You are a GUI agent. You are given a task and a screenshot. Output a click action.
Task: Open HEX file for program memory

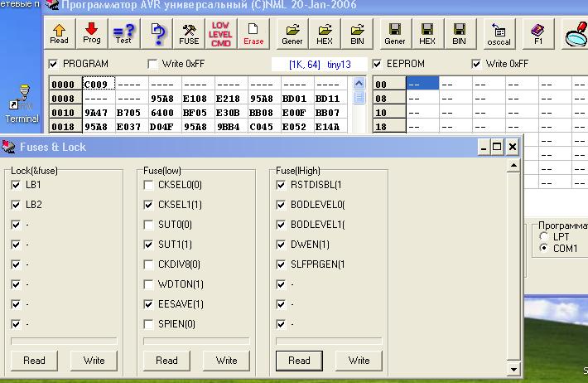click(x=325, y=33)
